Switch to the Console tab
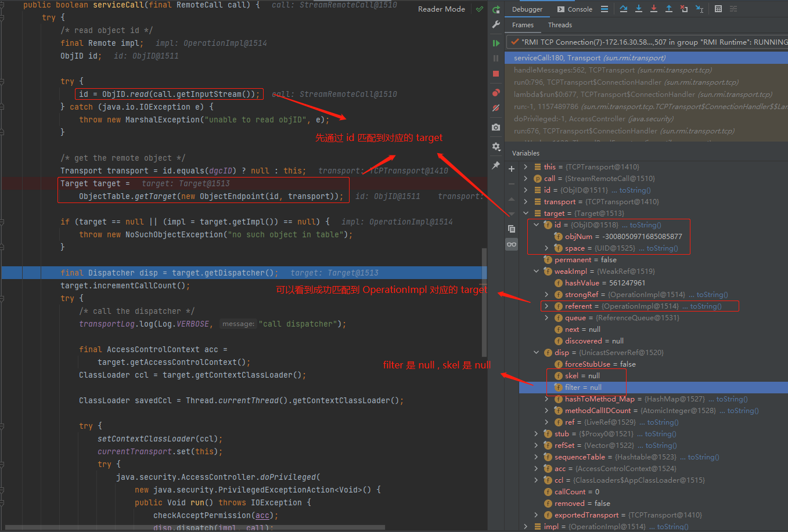The width and height of the screenshot is (788, 532). (575, 9)
